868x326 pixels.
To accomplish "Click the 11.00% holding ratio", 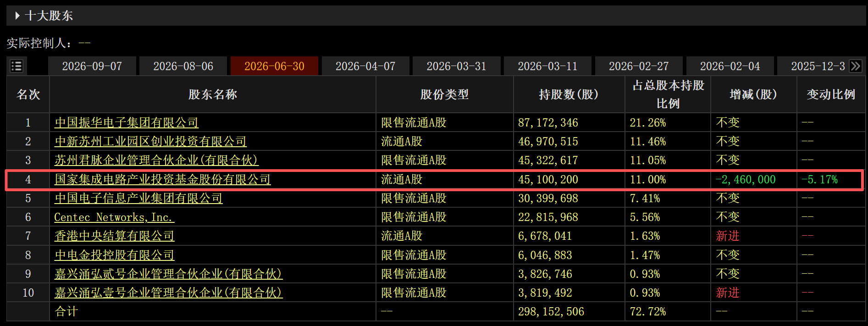I will click(x=647, y=179).
